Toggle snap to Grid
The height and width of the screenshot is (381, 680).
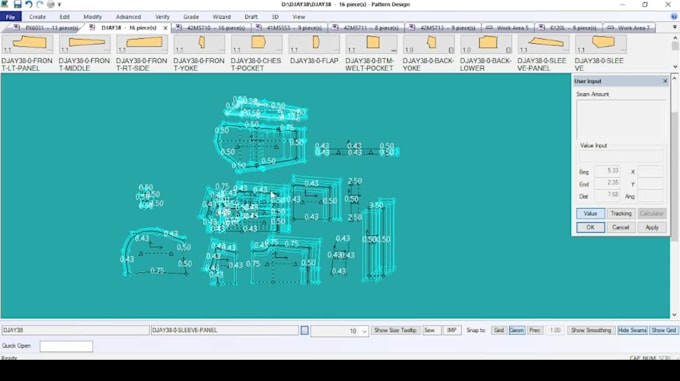(x=499, y=330)
